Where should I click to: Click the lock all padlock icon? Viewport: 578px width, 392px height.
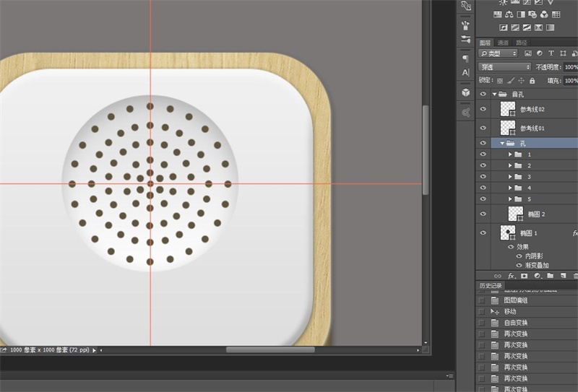click(x=531, y=79)
